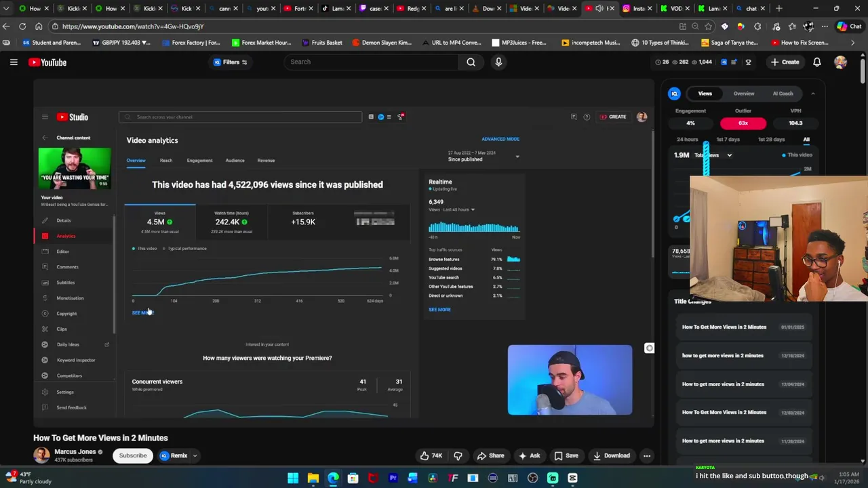
Task: Select the All time range
Action: click(x=806, y=140)
